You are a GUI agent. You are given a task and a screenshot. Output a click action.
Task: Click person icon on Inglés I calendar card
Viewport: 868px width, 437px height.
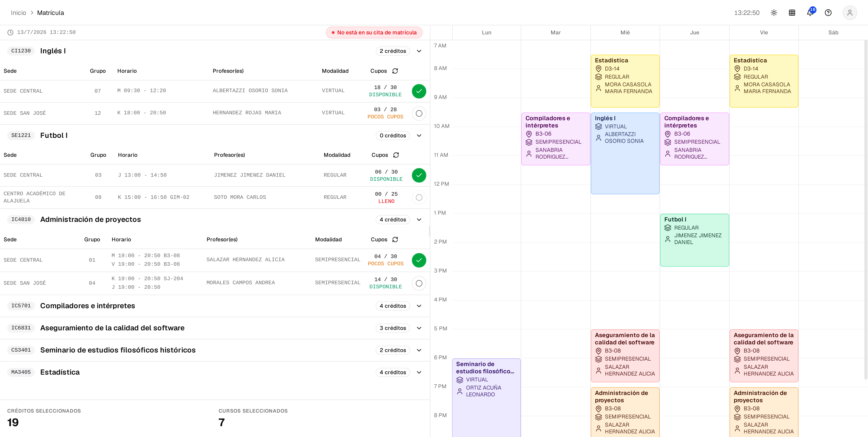click(598, 138)
